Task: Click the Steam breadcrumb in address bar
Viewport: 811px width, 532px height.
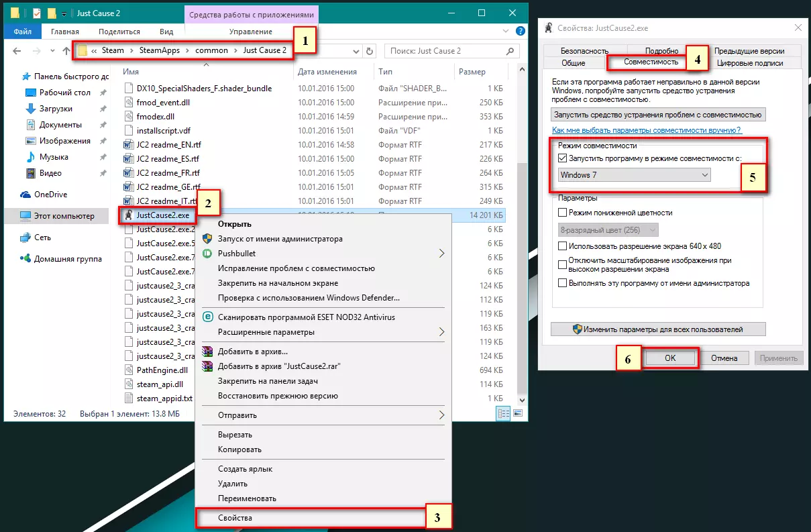Action: pos(113,51)
